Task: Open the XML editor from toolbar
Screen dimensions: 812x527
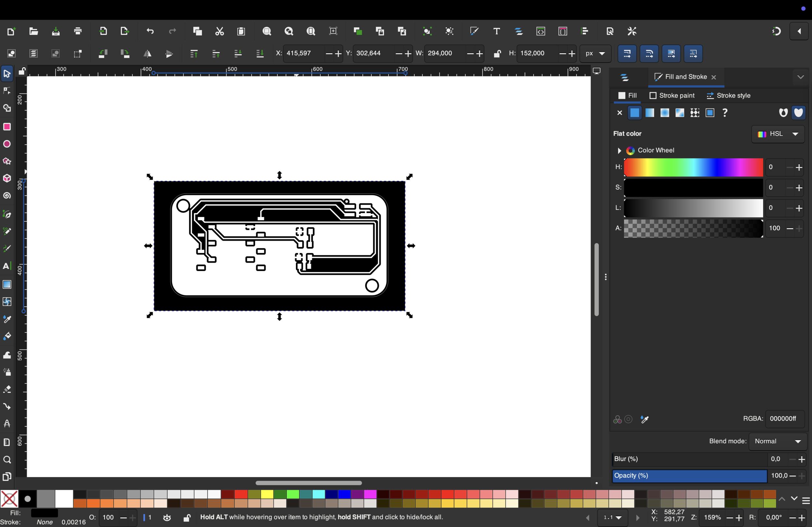Action: tap(541, 31)
